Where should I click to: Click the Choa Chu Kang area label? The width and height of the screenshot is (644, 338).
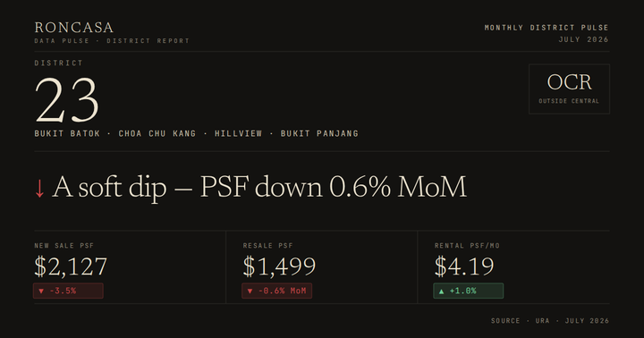point(157,133)
